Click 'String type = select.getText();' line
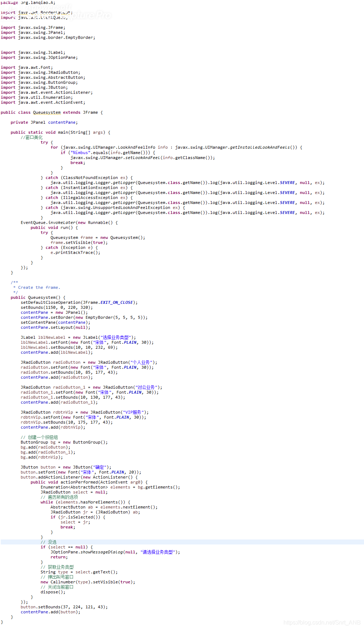The width and height of the screenshot is (364, 629). click(x=79, y=572)
